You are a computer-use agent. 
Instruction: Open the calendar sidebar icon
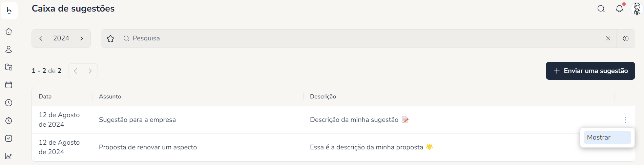(9, 85)
